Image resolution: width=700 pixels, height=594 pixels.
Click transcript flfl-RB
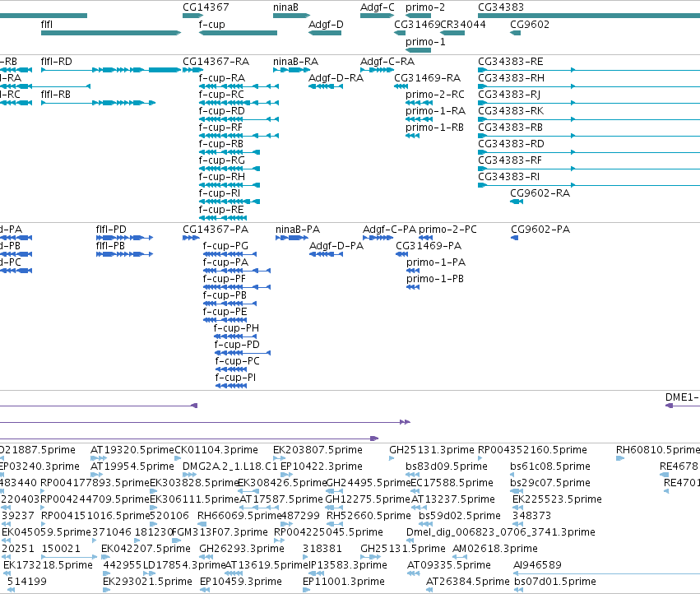coord(55,95)
